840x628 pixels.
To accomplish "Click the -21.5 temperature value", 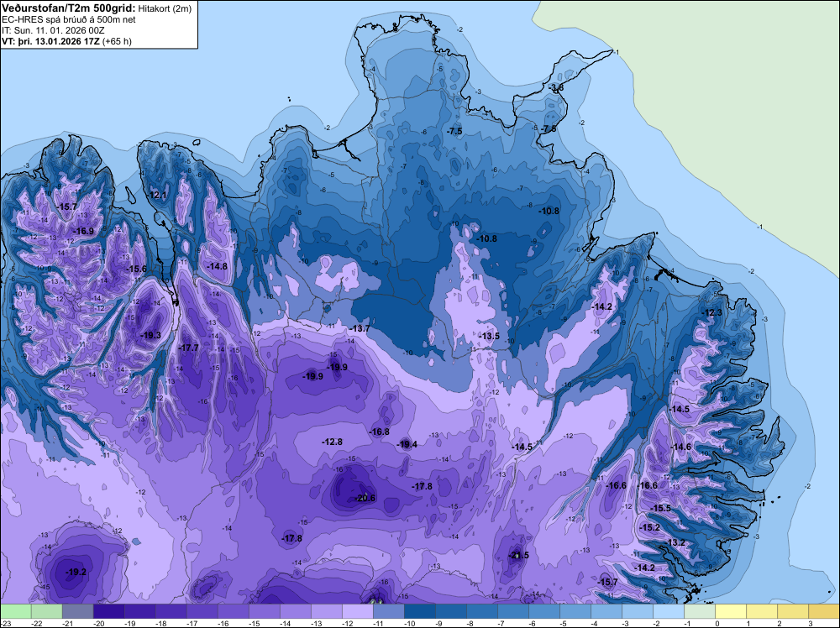I will tap(518, 555).
